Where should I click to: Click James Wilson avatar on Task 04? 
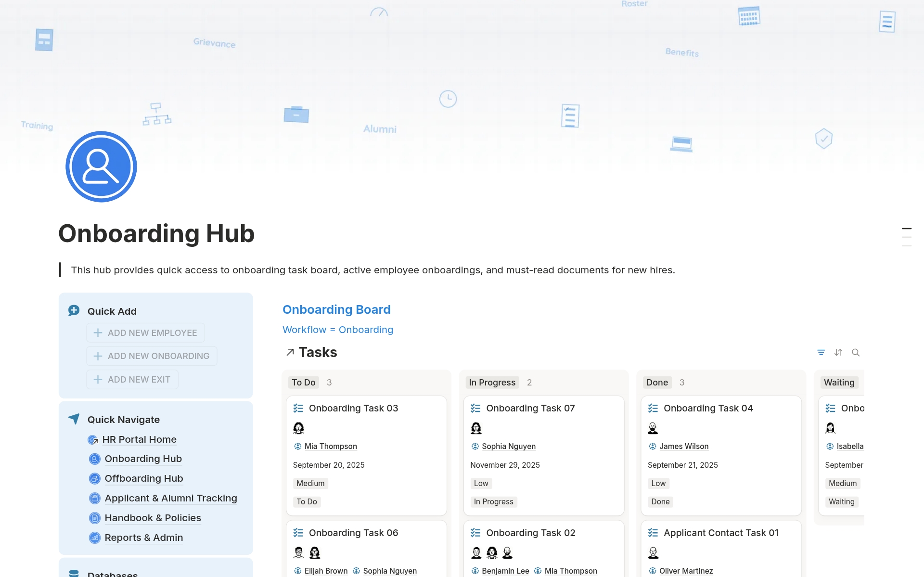pyautogui.click(x=653, y=428)
